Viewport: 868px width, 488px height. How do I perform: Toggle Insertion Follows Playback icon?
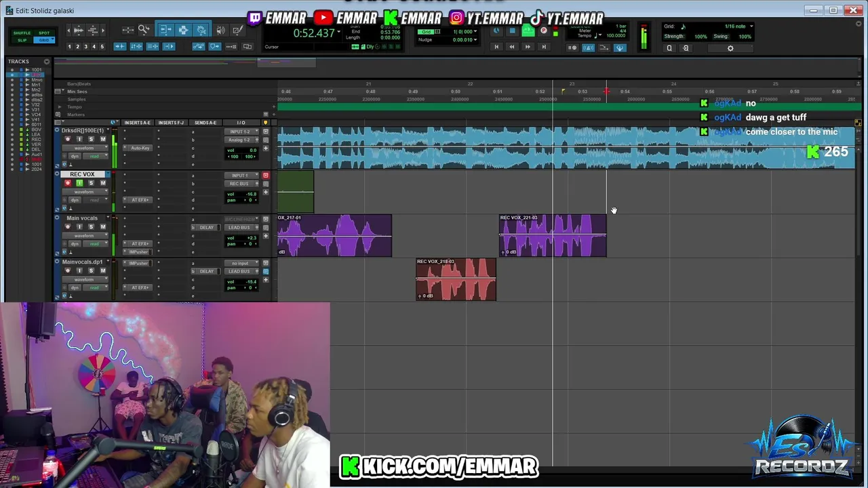[169, 47]
